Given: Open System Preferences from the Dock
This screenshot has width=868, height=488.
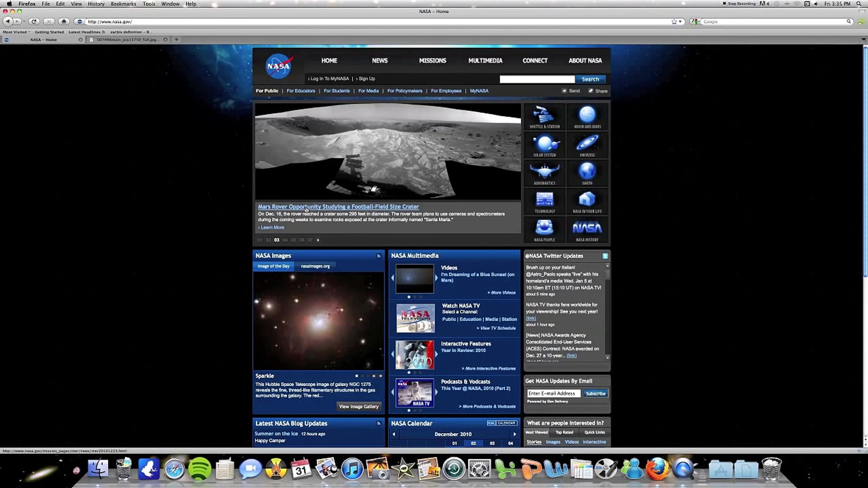Looking at the screenshot, I should (479, 469).
